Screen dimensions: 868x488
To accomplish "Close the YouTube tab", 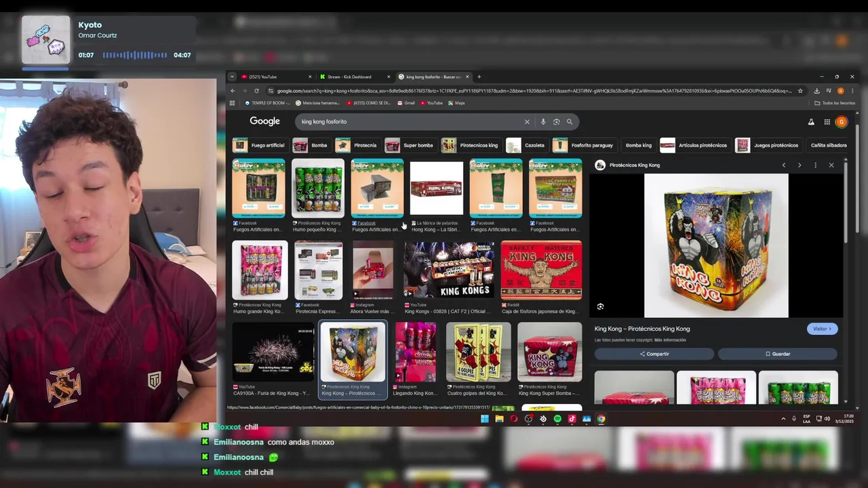I will coord(310,77).
